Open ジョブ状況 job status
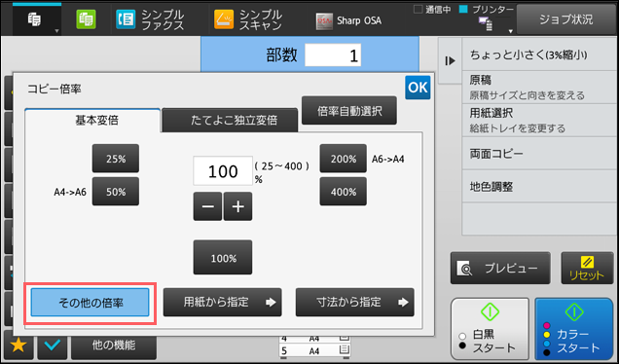 [566, 19]
